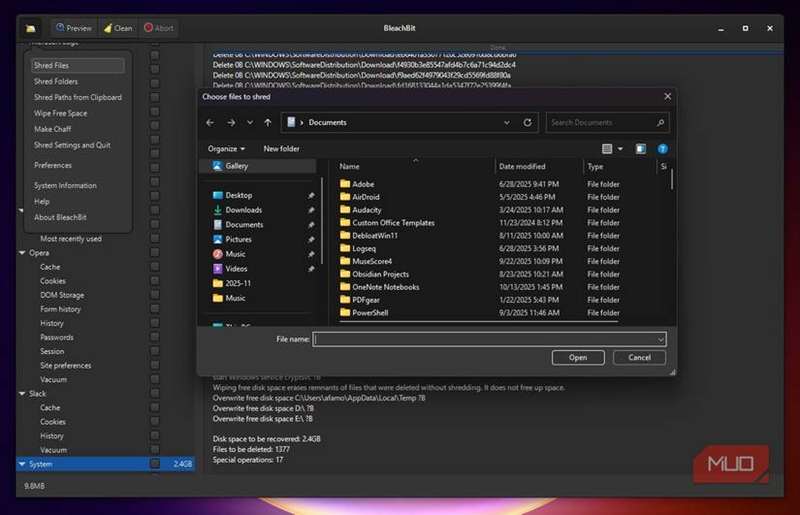Click the Search Documents field

pyautogui.click(x=600, y=122)
